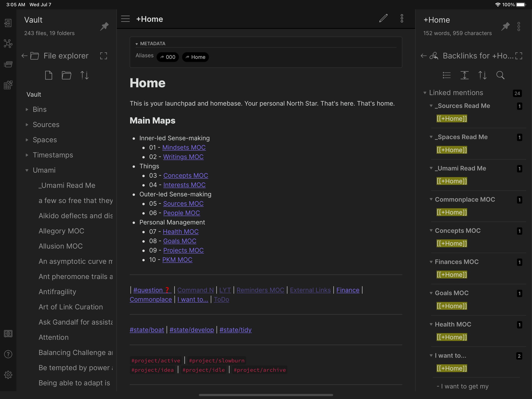Expand Backlinks panel to full screen
Screen dimensions: 532x399
[519, 56]
